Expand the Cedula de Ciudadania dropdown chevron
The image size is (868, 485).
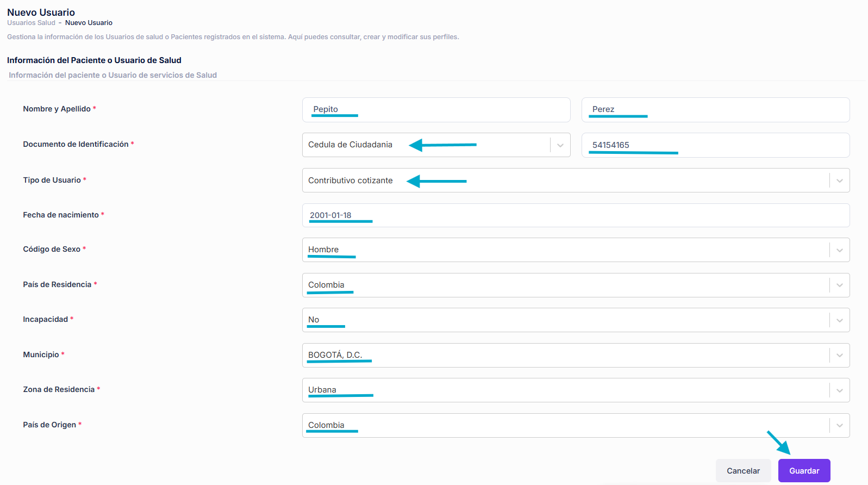pos(560,145)
